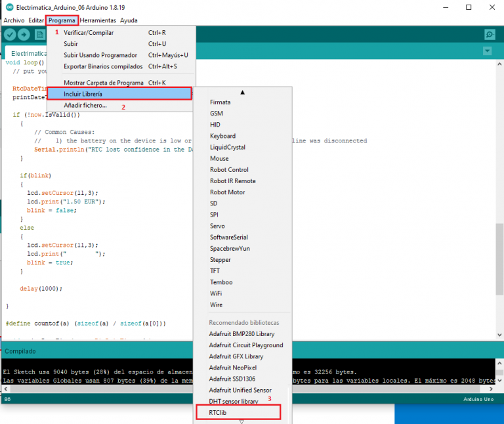504x424 pixels.
Task: Open the Herramientas menu
Action: click(98, 20)
